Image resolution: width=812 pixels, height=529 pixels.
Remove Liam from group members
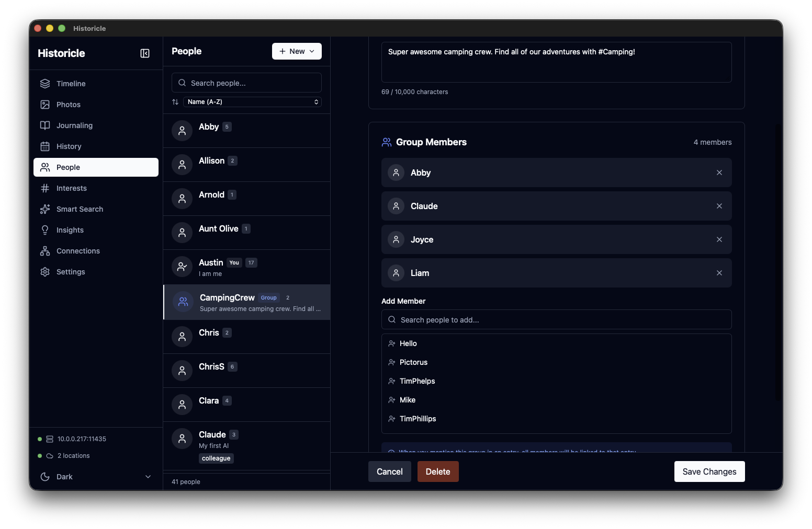(719, 273)
